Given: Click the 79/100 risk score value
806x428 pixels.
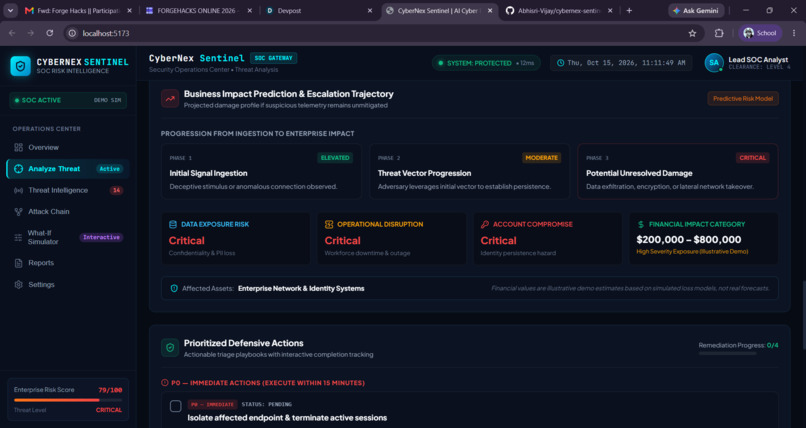Looking at the screenshot, I should tap(110, 390).
